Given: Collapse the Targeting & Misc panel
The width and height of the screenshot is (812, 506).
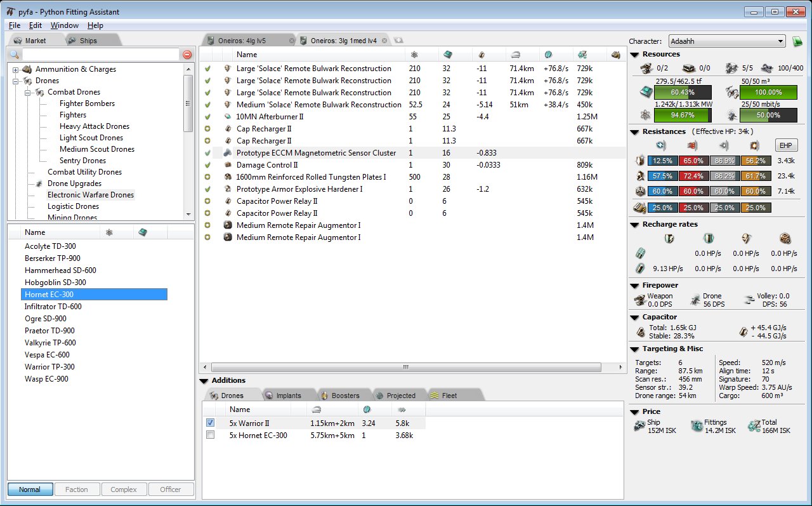Looking at the screenshot, I should (x=634, y=349).
